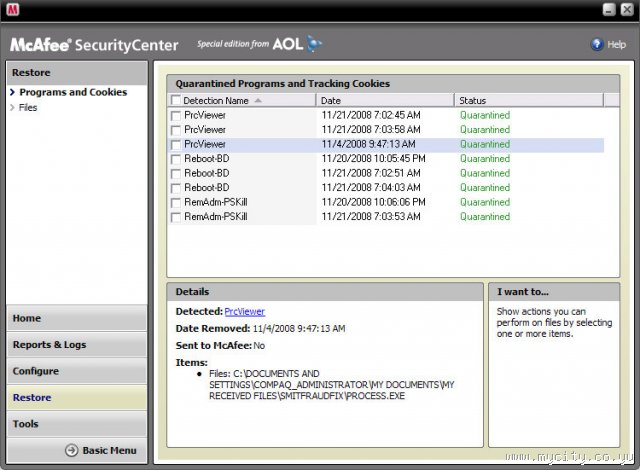This screenshot has height=470, width=640.
Task: Click Quarantined status of 10:05:45 PM row
Action: [485, 159]
